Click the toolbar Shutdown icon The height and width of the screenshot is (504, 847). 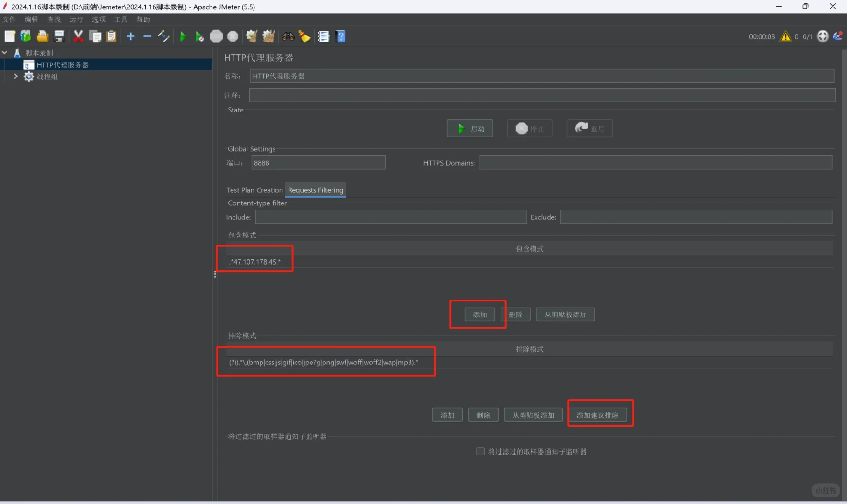(x=233, y=36)
